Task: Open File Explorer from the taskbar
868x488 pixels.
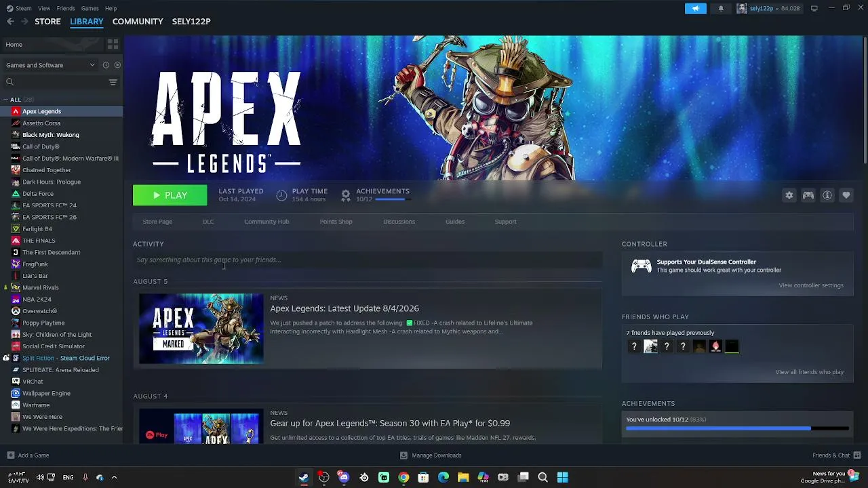Action: pos(463,477)
